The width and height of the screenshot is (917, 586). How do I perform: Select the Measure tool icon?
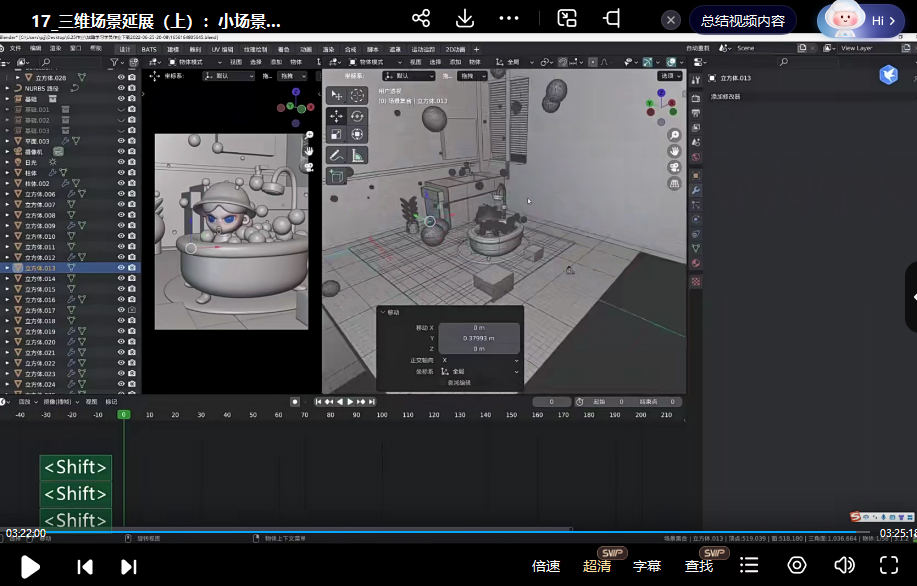(357, 155)
